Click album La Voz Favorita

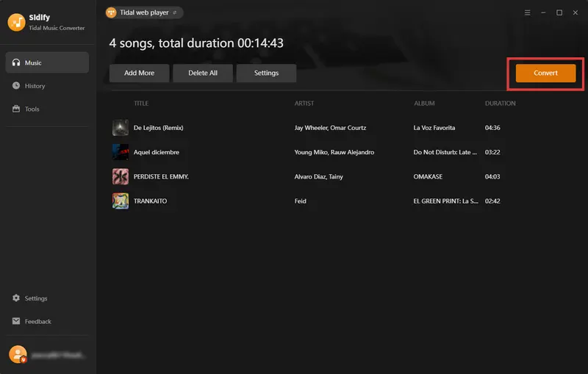434,128
